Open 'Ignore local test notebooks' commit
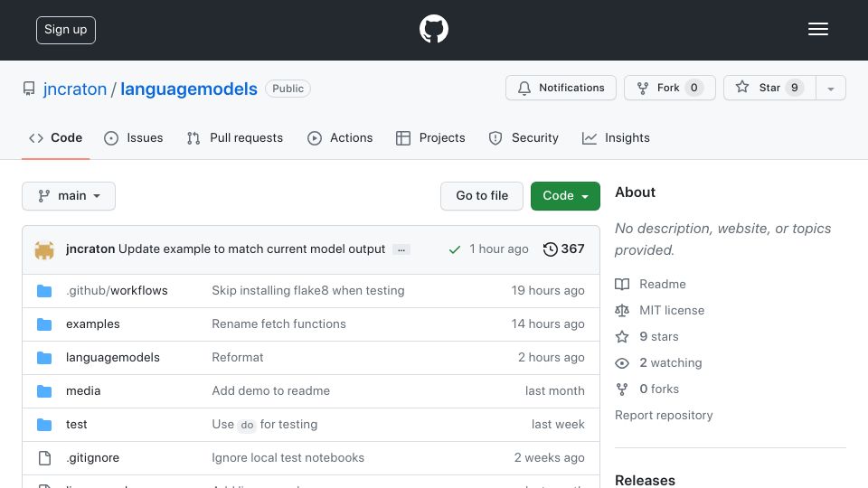This screenshot has width=868, height=488. (x=288, y=457)
